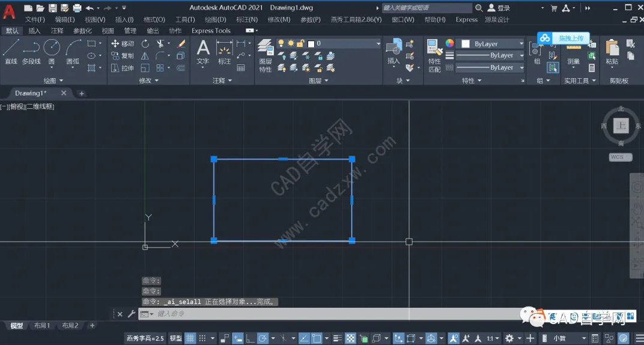Open the layer 0 dropdown list
Screen dimensions: 644x345
pyautogui.click(x=378, y=44)
